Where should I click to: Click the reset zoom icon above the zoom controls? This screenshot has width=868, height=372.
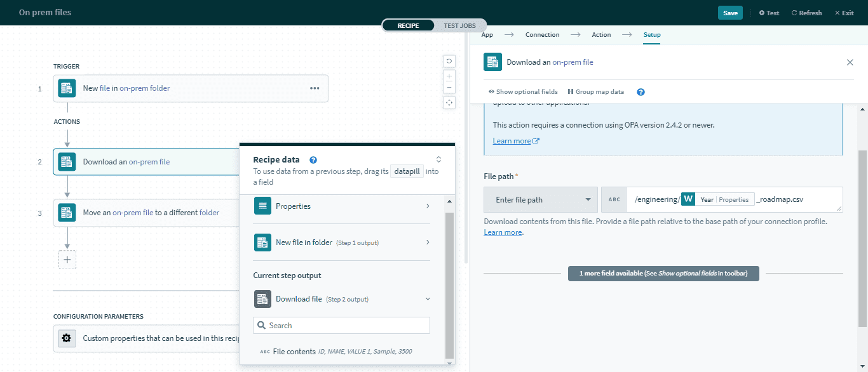pyautogui.click(x=449, y=61)
